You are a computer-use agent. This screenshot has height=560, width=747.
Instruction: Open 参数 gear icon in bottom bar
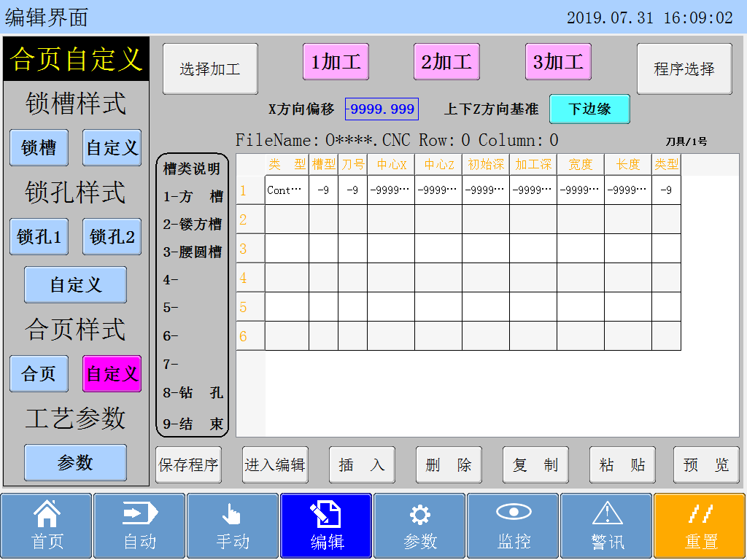[419, 526]
